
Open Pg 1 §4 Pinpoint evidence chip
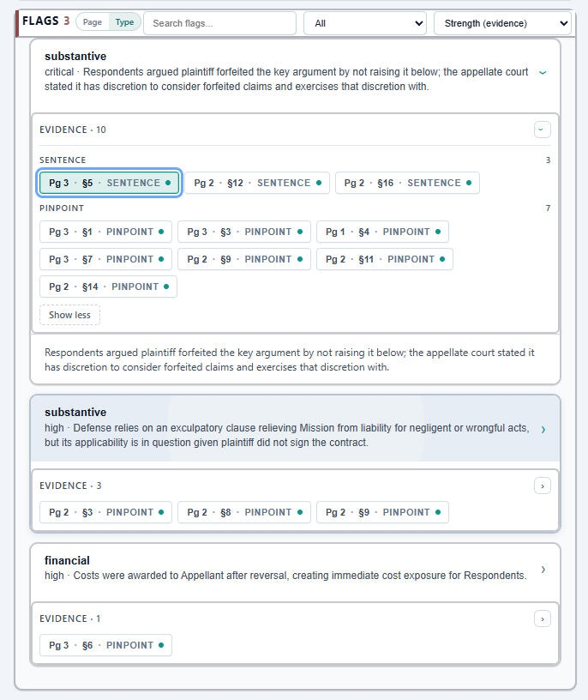click(x=382, y=232)
